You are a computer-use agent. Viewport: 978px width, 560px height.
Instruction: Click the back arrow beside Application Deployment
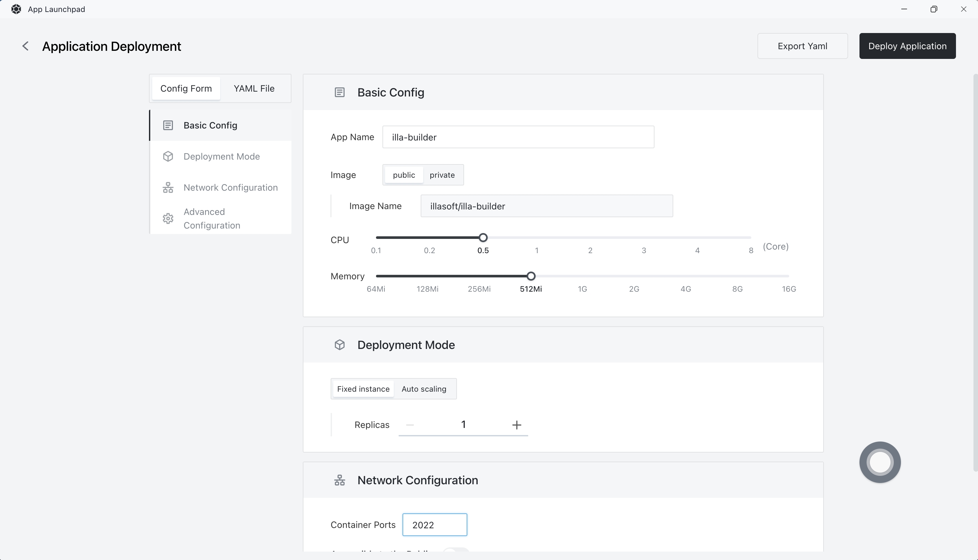tap(25, 46)
